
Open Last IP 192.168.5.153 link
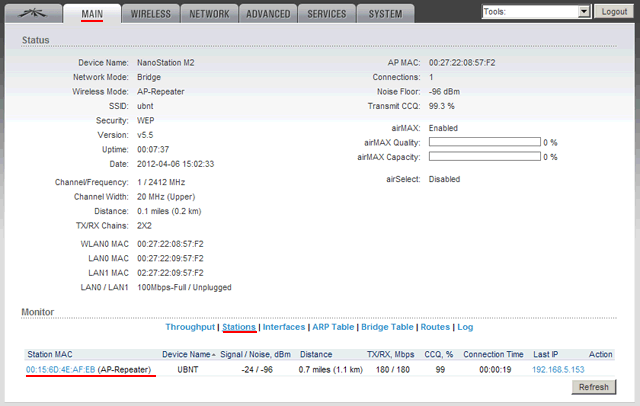click(x=558, y=370)
